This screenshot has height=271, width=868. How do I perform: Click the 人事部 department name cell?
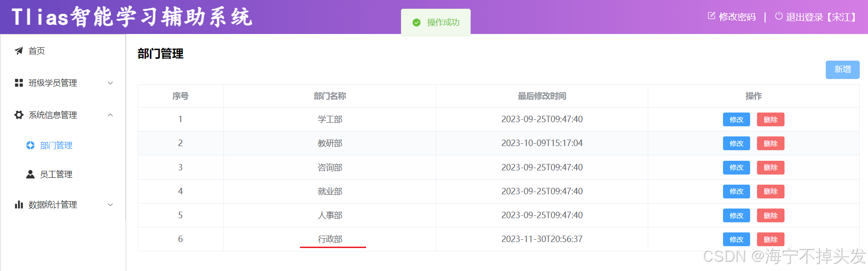tap(330, 215)
